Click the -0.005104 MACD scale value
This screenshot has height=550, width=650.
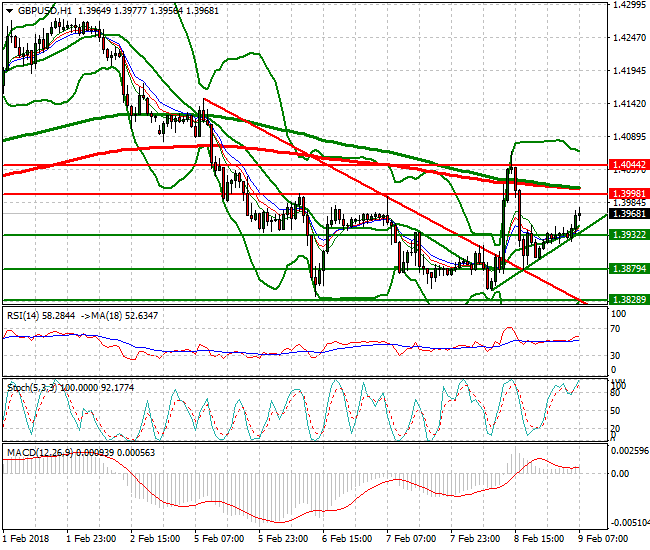[630, 523]
